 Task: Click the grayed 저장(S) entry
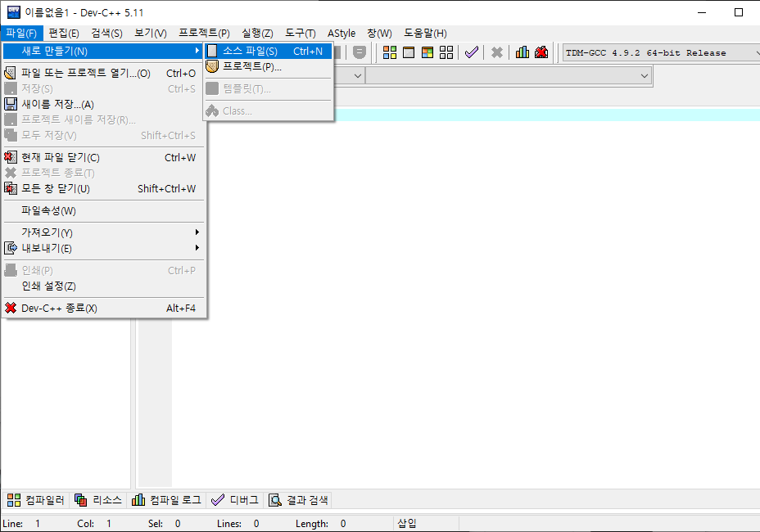[103, 88]
